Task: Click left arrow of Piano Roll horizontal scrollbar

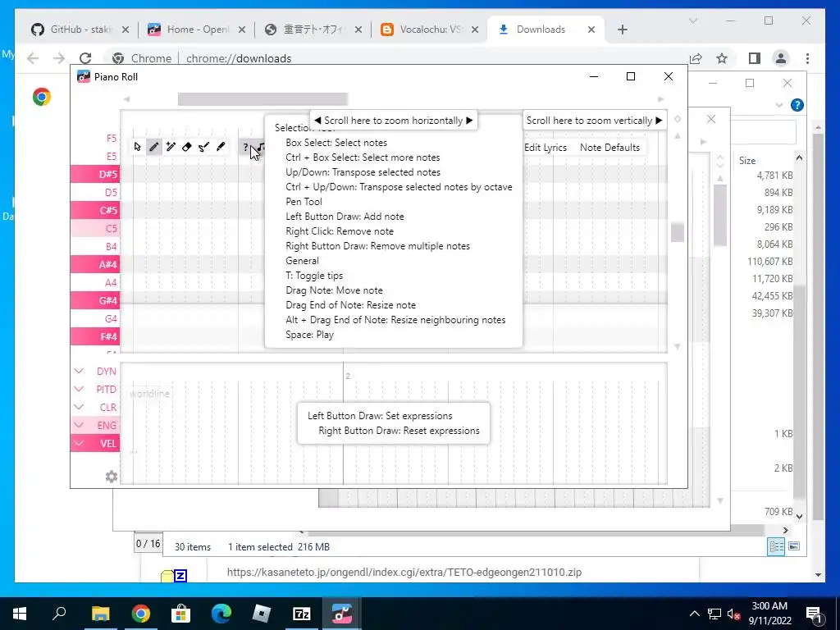Action: click(126, 99)
